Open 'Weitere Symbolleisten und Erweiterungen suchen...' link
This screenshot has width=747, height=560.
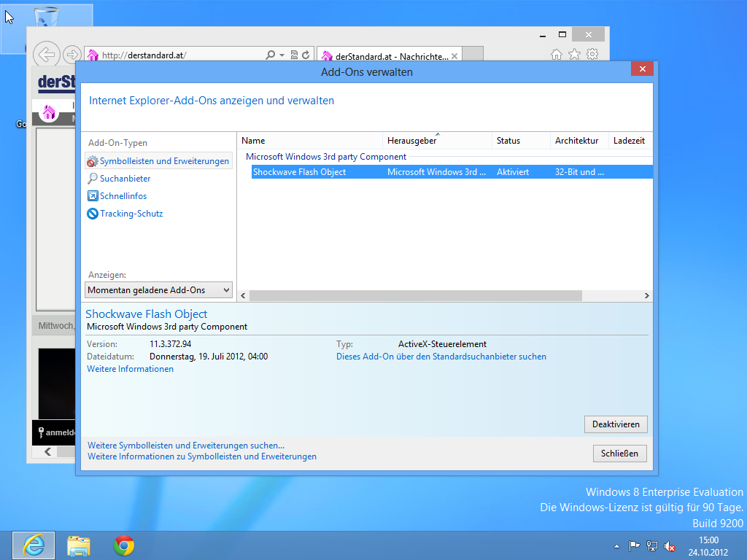click(186, 446)
